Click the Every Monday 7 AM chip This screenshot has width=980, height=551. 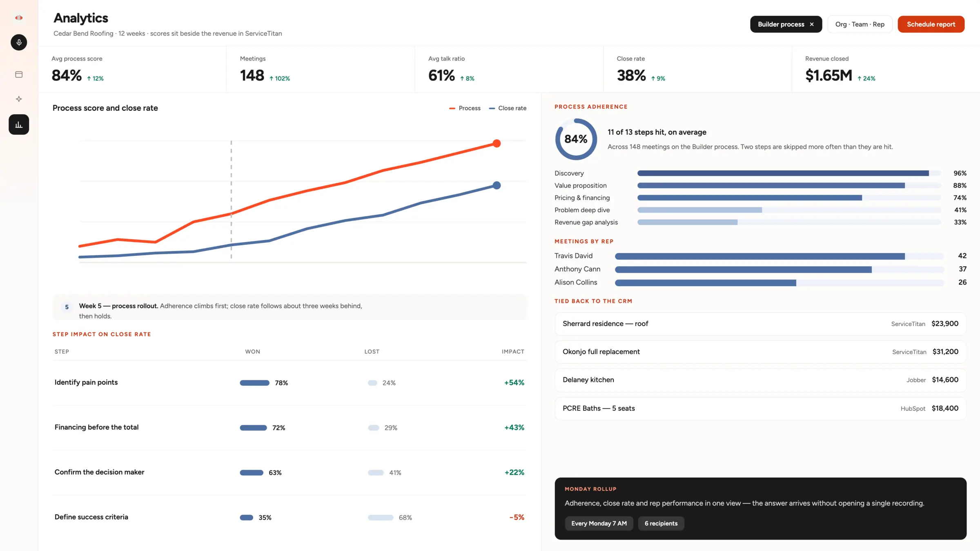tap(599, 523)
